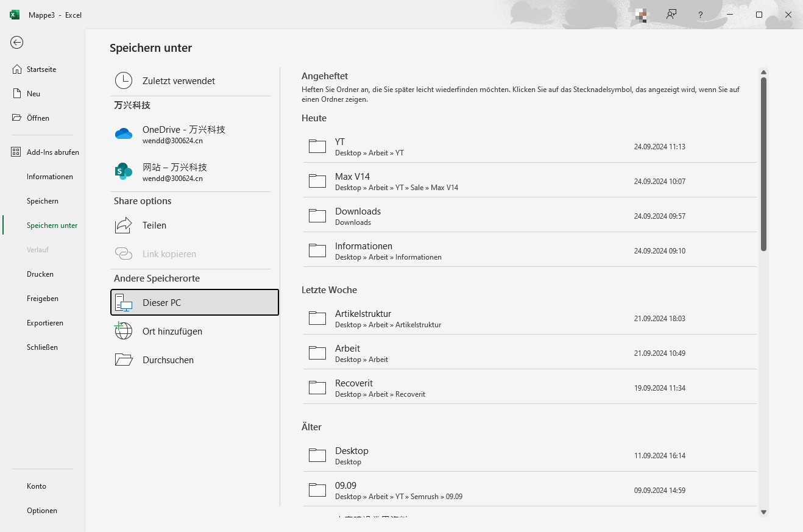Viewport: 803px width, 532px height.
Task: Click date 11.09.2024 16:14 on Desktop row
Action: pos(659,456)
